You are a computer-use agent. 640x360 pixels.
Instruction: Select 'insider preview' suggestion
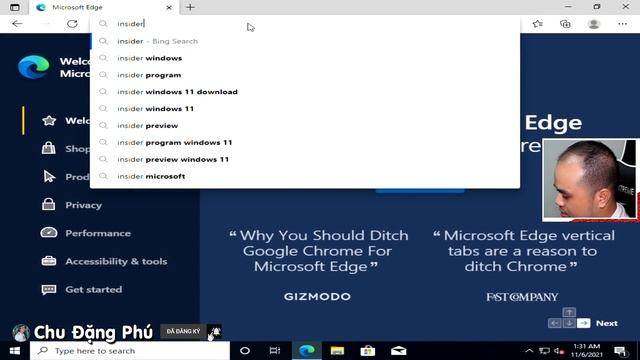[305, 126]
